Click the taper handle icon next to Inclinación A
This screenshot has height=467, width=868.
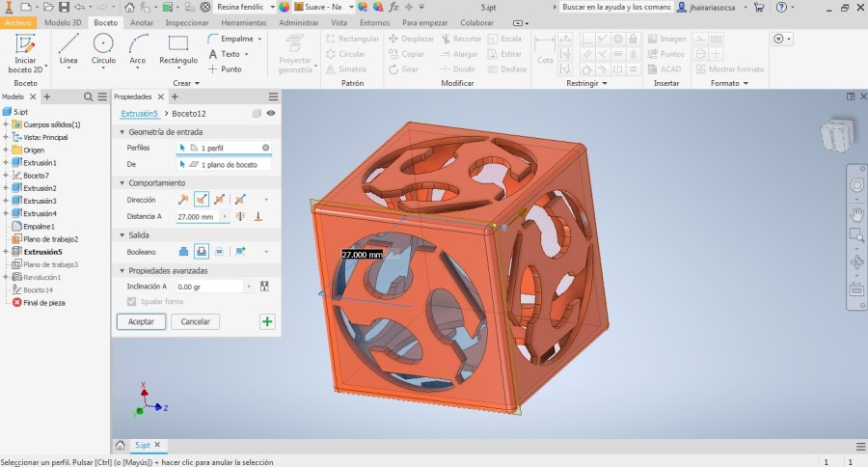click(264, 287)
